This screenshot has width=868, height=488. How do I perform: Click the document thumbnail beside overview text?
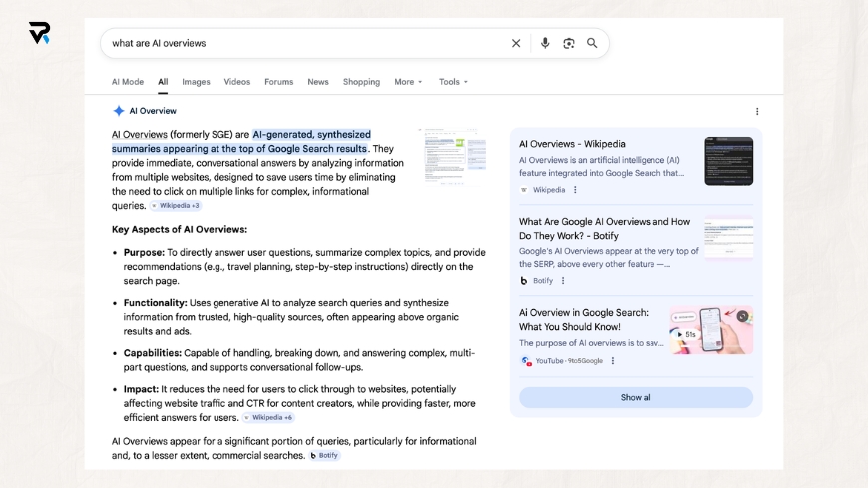point(454,157)
